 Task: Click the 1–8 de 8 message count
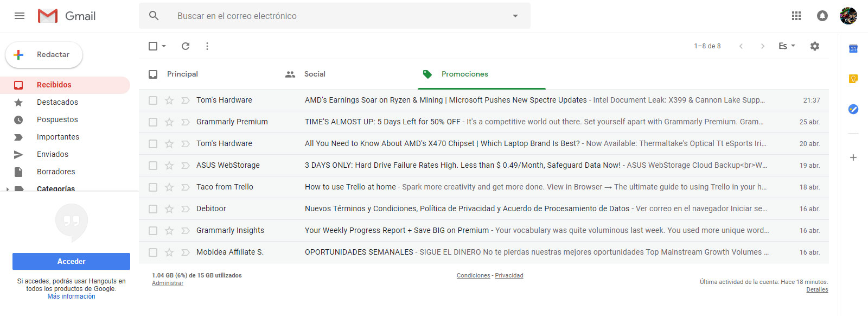pos(707,46)
